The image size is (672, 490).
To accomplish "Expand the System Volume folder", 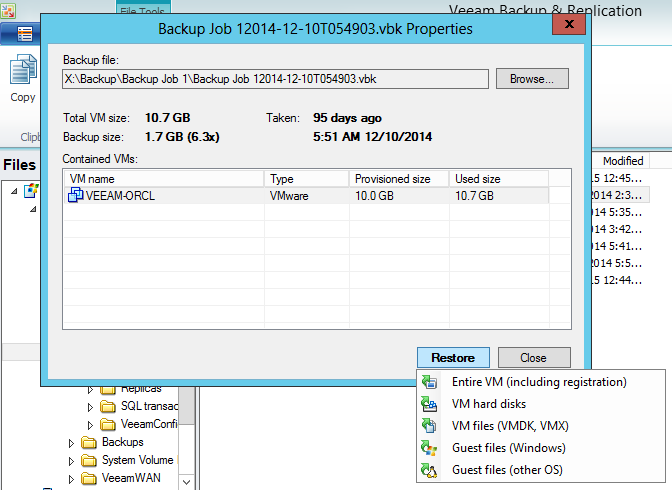I will click(x=71, y=461).
